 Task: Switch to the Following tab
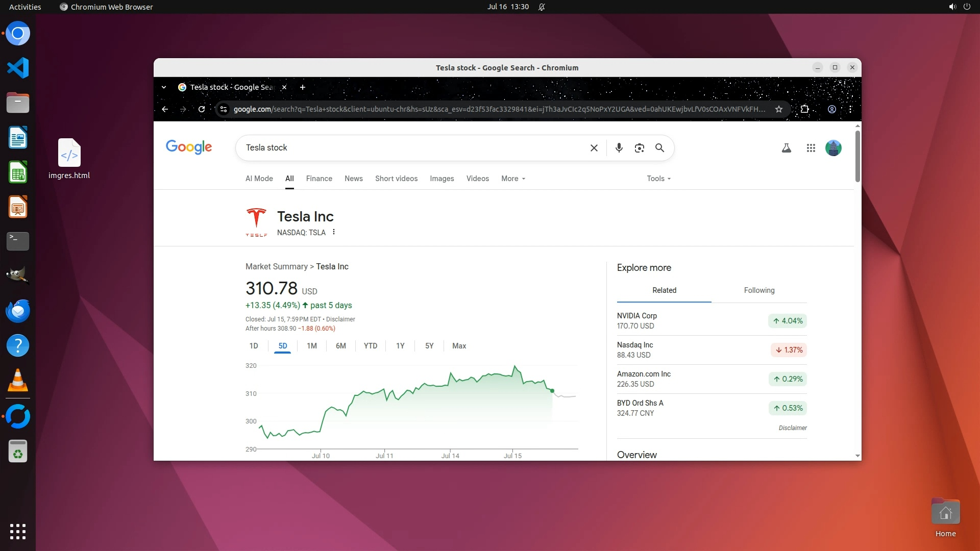[759, 290]
